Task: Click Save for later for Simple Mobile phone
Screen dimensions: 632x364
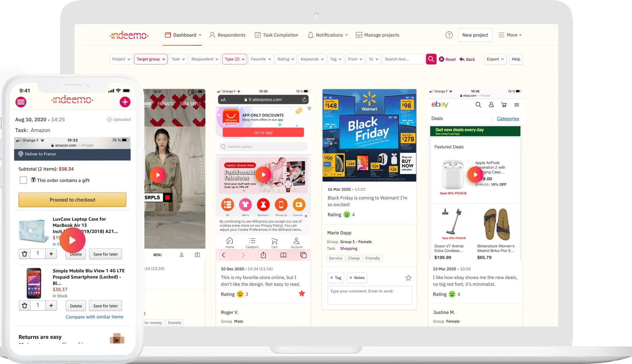Action: tap(105, 306)
